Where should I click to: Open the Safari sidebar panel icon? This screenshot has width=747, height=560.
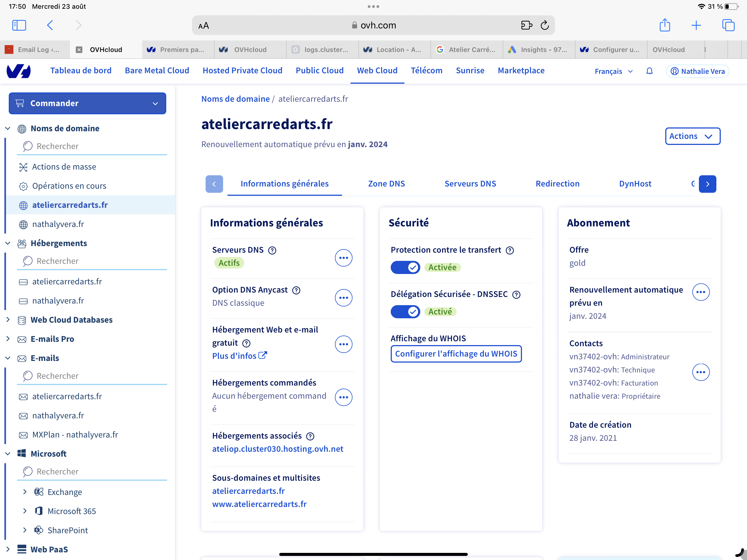pyautogui.click(x=19, y=25)
